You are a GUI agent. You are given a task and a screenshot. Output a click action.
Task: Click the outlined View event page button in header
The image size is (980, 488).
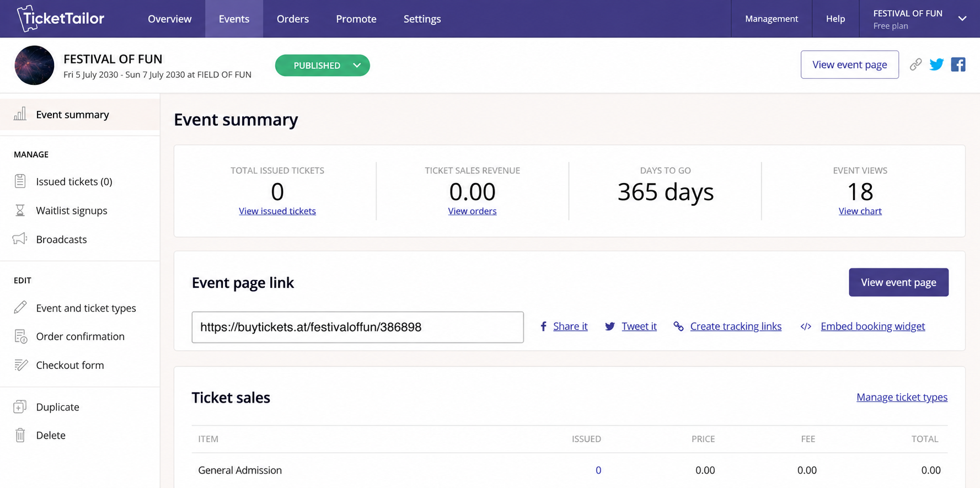coord(849,65)
